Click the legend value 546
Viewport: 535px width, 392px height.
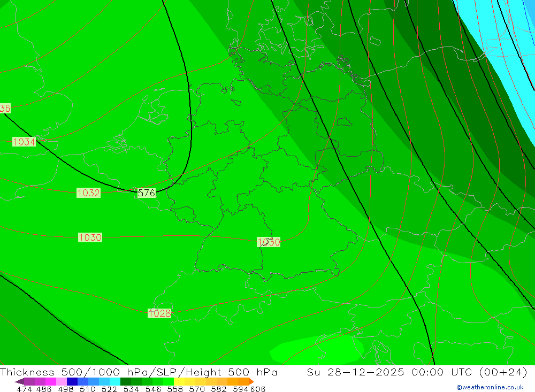point(153,389)
